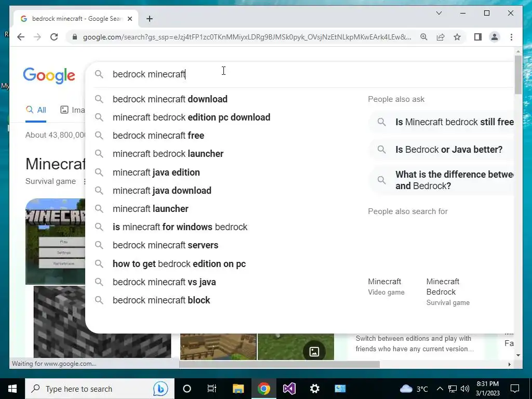Open Cortana circle in the taskbar
Image resolution: width=532 pixels, height=399 pixels.
click(x=187, y=389)
